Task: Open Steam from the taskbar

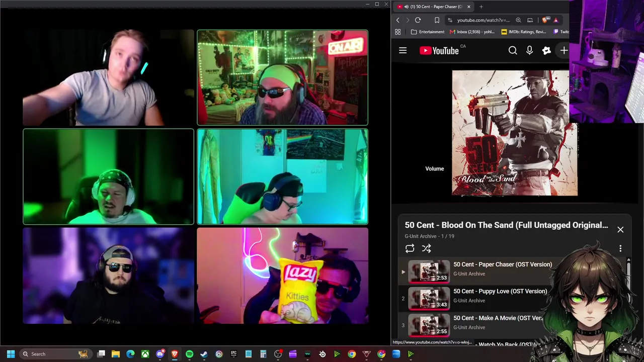Action: coord(204,354)
